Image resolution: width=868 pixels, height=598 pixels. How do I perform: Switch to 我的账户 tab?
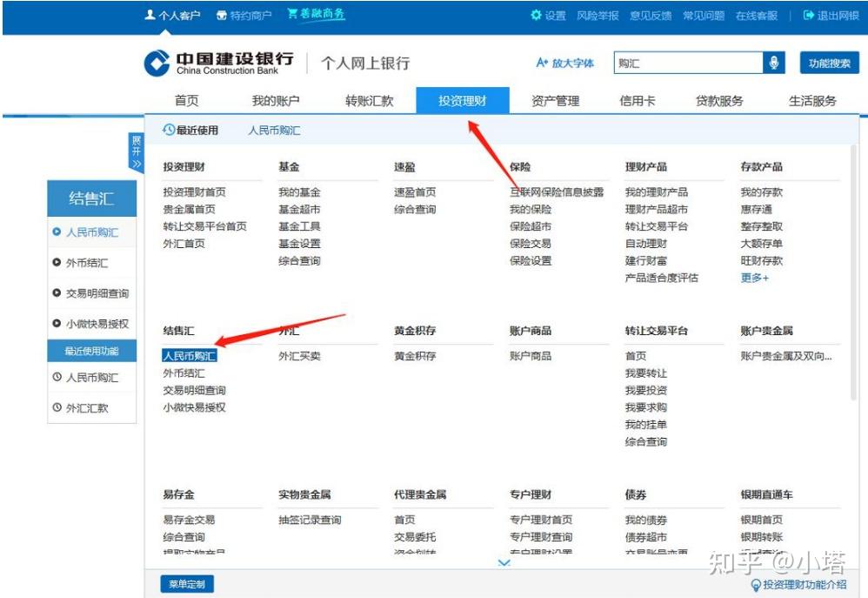pyautogui.click(x=276, y=100)
